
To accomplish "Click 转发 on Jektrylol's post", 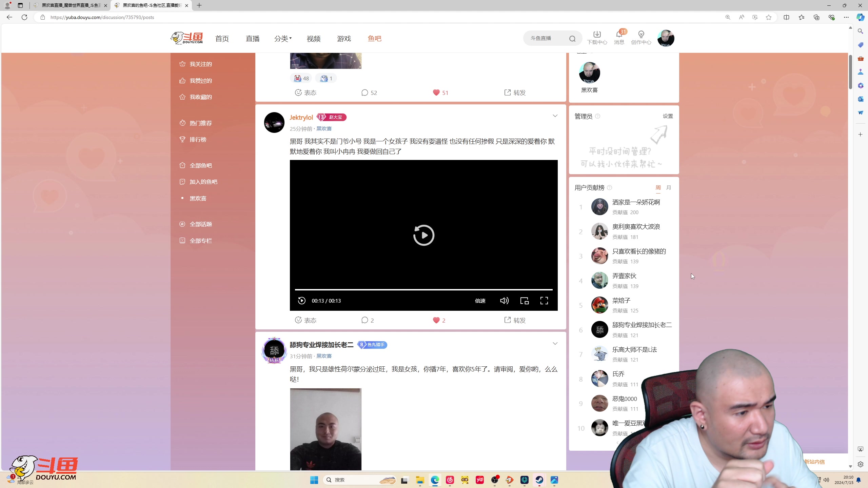I will [x=515, y=320].
